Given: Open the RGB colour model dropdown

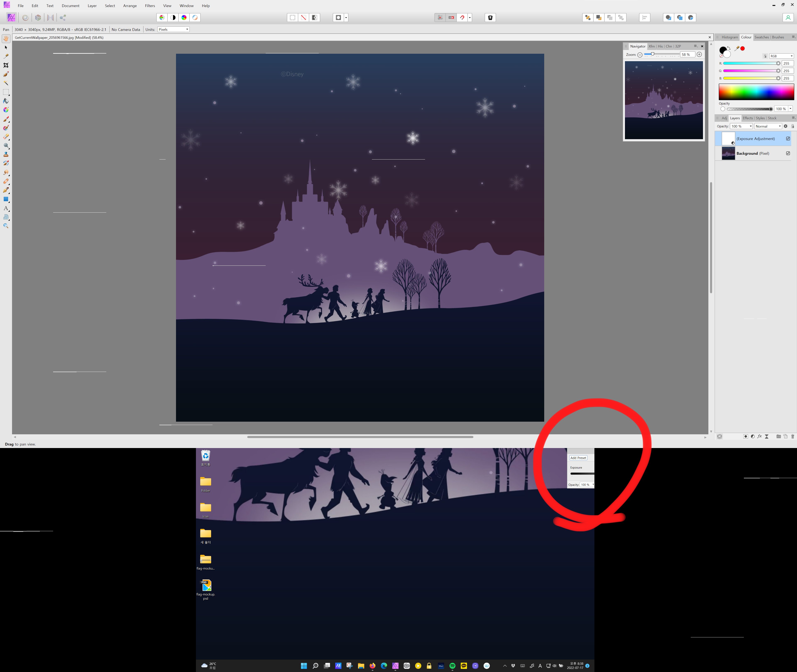Looking at the screenshot, I should tap(781, 56).
